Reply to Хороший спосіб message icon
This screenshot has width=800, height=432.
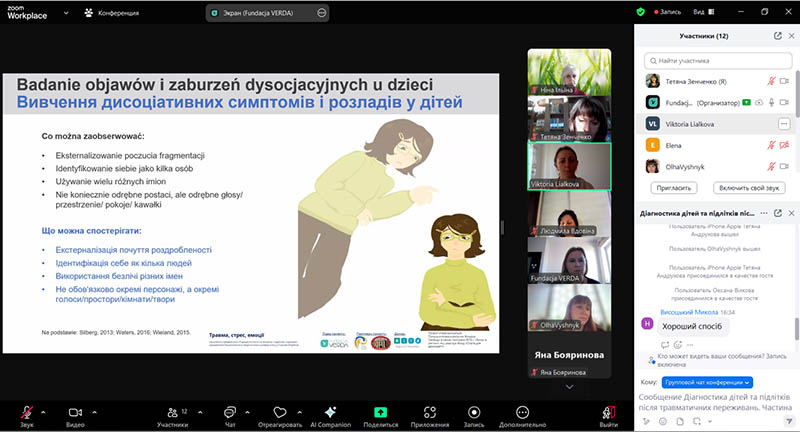click(665, 345)
